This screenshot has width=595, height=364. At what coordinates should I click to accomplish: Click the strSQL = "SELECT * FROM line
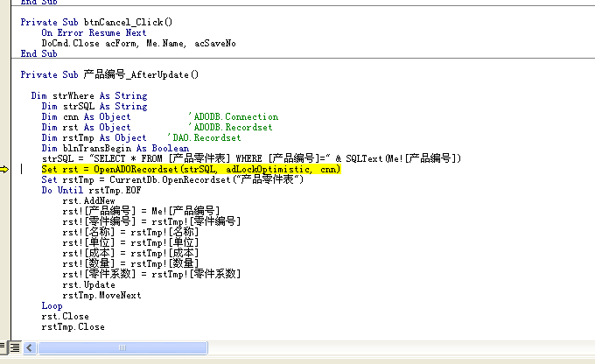pyautogui.click(x=251, y=158)
